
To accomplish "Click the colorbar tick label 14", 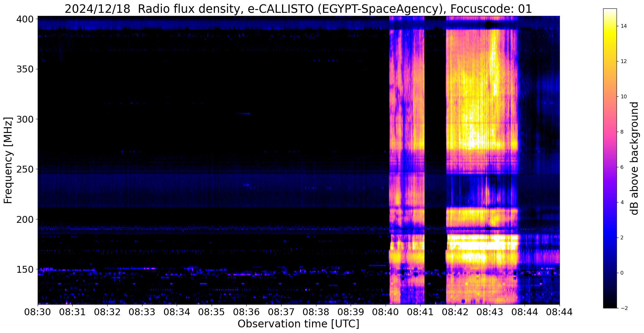I will 624,26.
